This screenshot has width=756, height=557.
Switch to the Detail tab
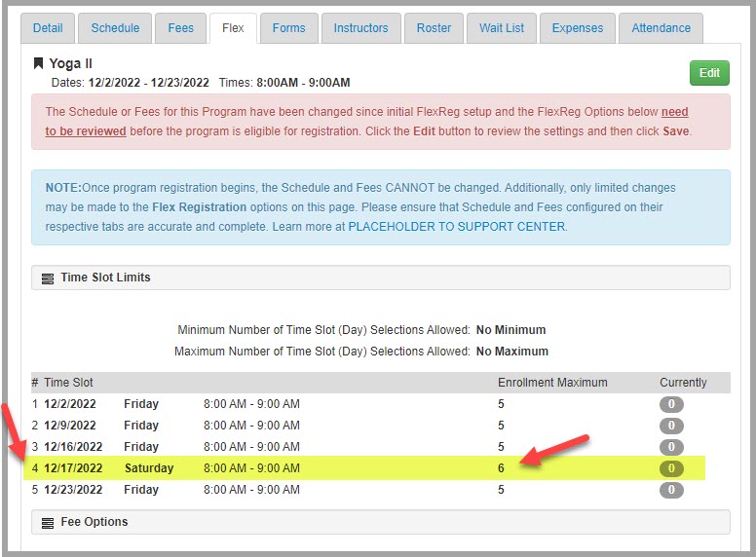(x=48, y=28)
